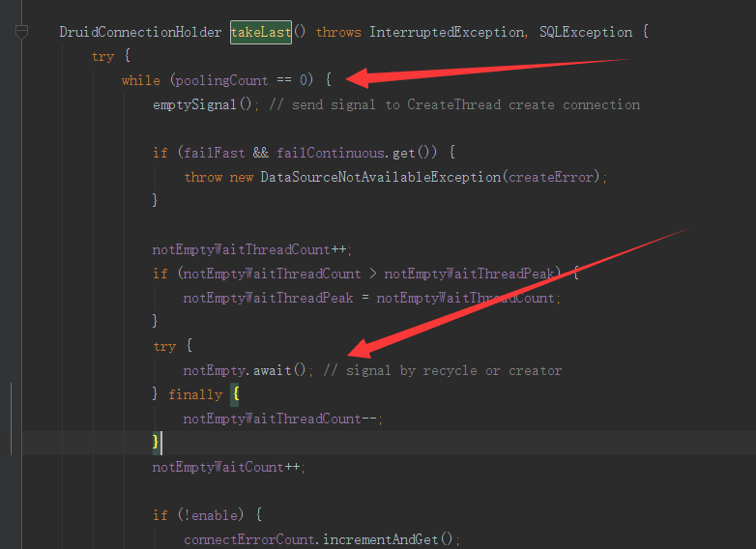756x549 pixels.
Task: Click DataSourceNotAvailableException constructor
Action: click(x=381, y=177)
